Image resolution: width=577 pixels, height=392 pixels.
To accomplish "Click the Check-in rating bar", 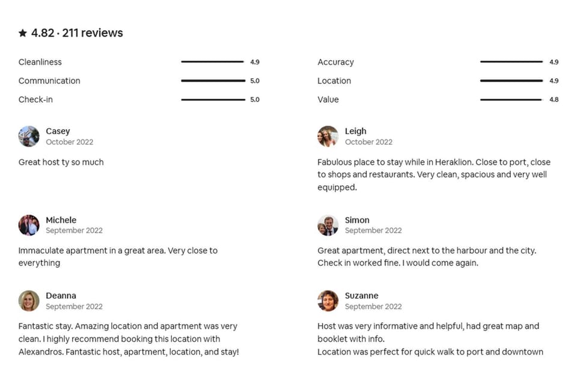I will (213, 100).
